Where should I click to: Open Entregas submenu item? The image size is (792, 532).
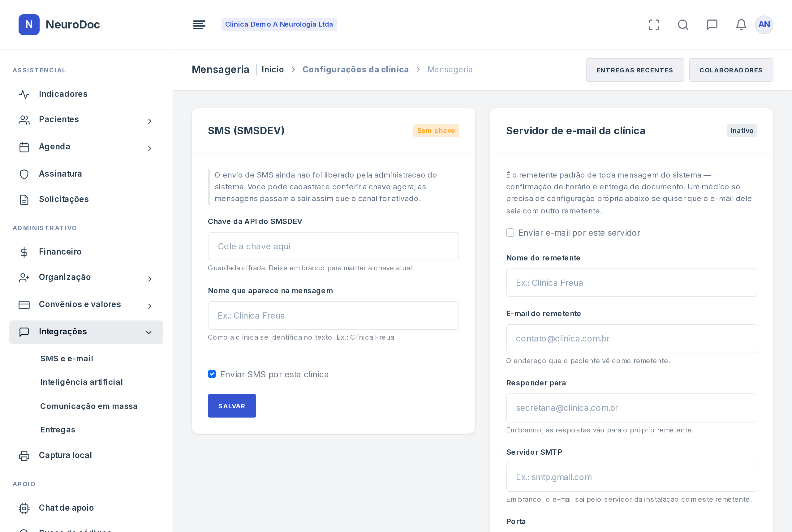tap(58, 430)
